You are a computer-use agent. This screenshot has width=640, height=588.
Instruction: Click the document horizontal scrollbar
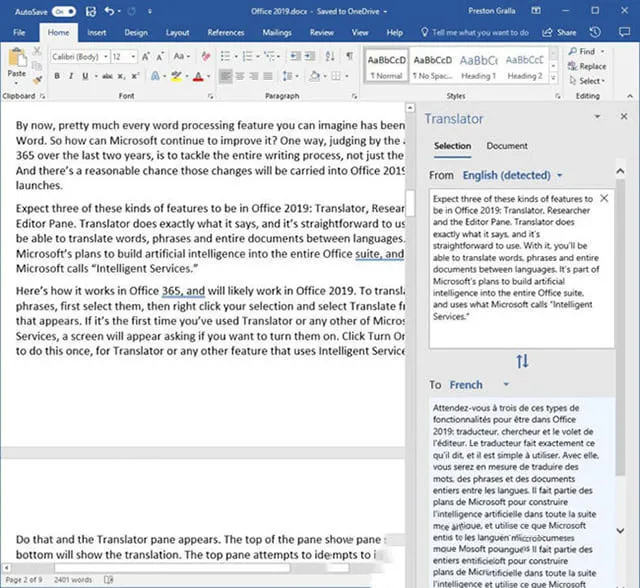(x=171, y=568)
